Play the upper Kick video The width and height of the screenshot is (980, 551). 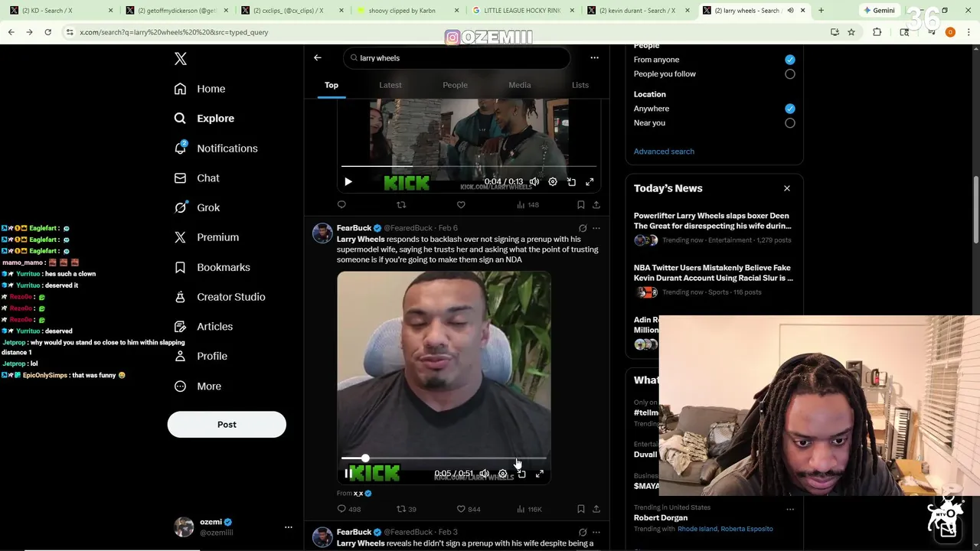click(x=348, y=182)
